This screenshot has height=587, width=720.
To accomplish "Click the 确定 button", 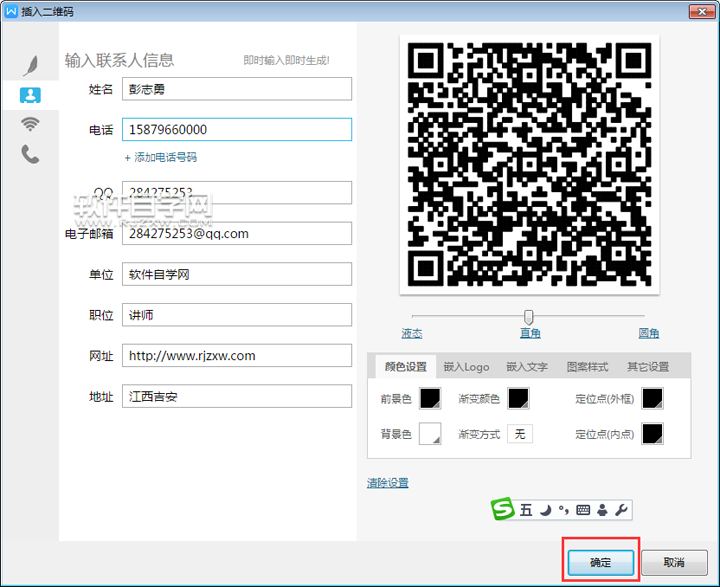I will point(600,563).
